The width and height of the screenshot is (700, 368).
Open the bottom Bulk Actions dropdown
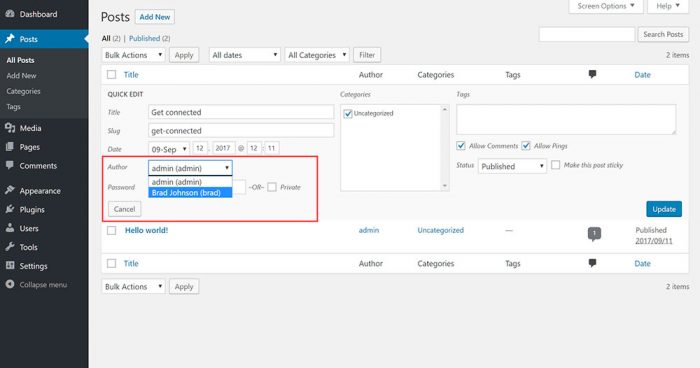point(133,286)
